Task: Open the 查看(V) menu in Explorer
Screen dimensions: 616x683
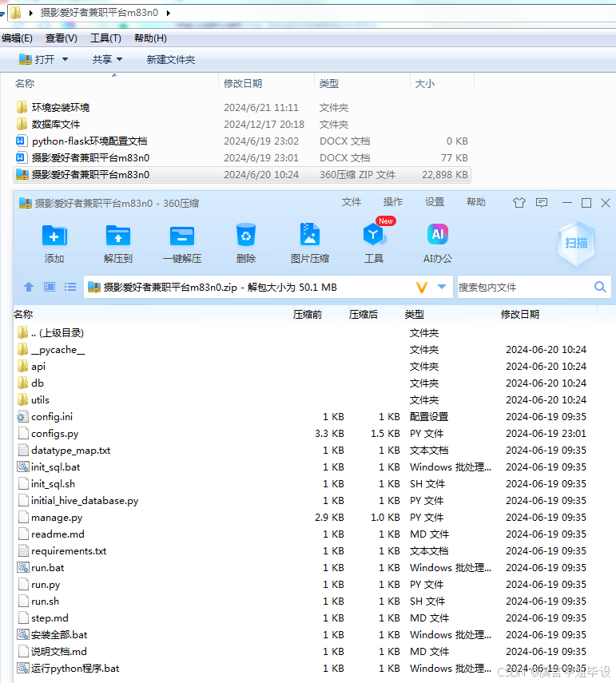Action: tap(62, 38)
